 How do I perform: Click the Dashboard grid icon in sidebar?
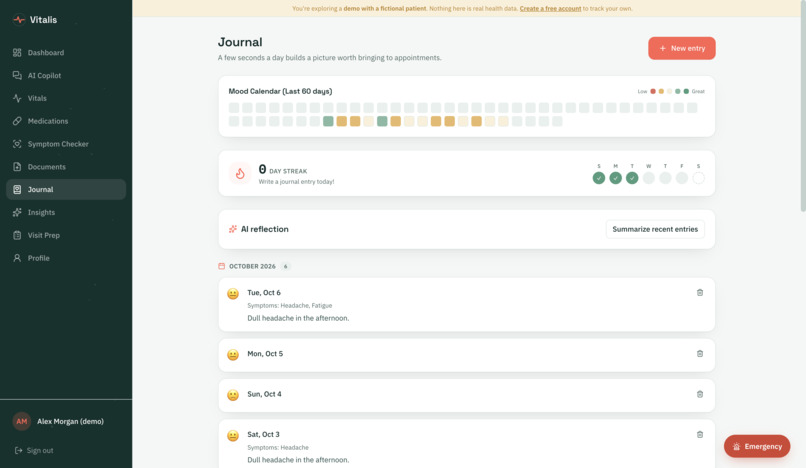pos(17,52)
